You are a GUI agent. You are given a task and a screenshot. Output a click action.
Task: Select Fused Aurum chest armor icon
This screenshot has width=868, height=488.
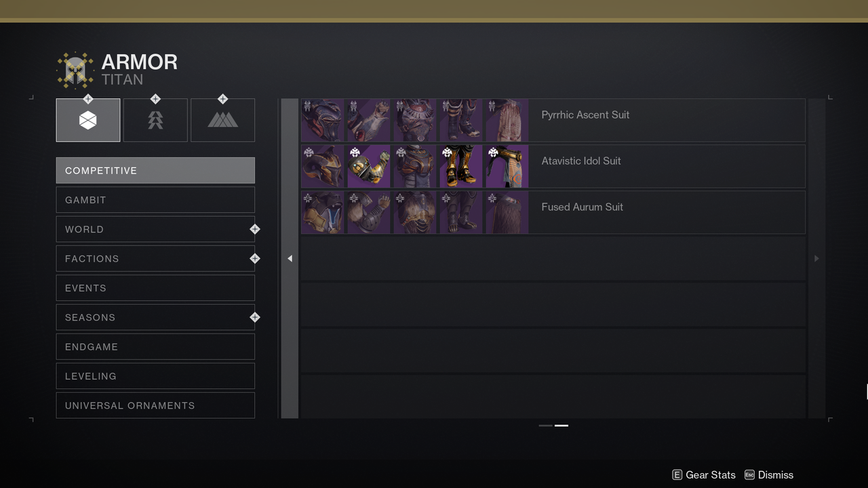point(415,212)
